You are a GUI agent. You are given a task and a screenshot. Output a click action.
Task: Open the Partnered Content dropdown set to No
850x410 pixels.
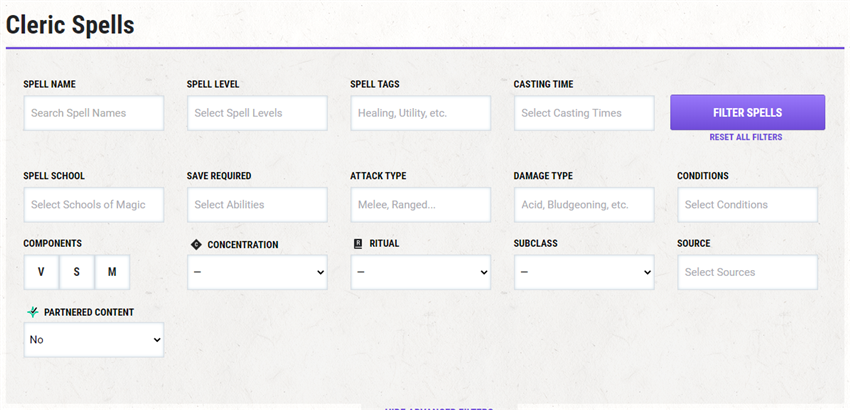[94, 340]
